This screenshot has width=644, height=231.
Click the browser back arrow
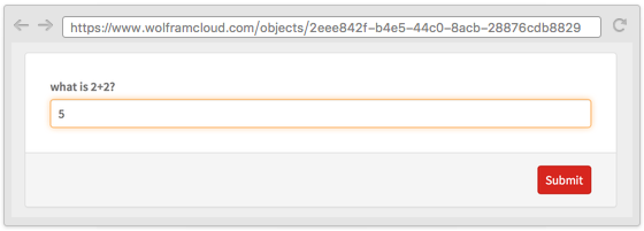(x=21, y=26)
